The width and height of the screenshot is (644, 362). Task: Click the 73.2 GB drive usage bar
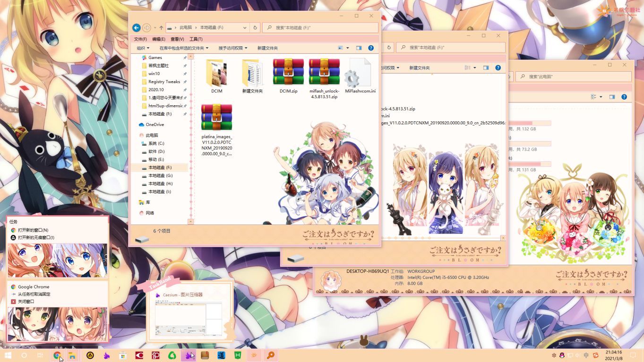pyautogui.click(x=529, y=143)
